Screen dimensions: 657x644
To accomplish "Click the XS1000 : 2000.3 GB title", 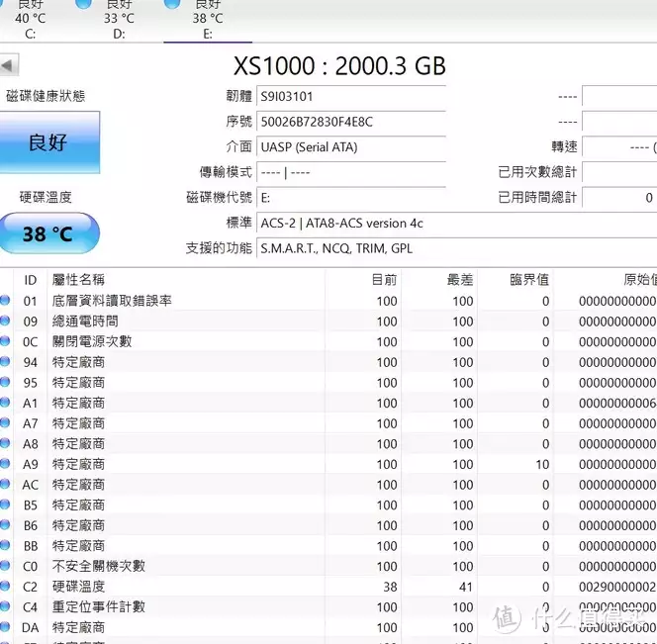I will [339, 65].
